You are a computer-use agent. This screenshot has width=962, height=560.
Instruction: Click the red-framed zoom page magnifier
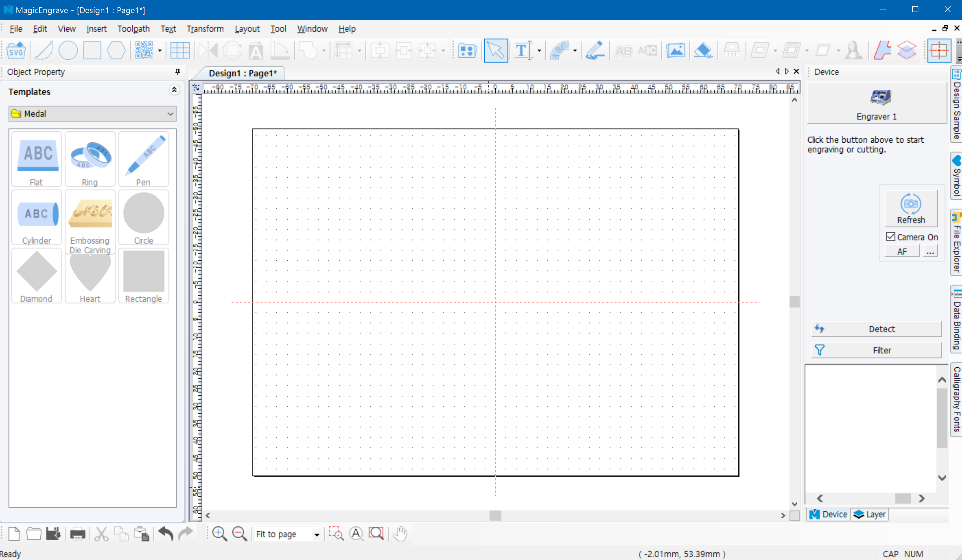[376, 534]
